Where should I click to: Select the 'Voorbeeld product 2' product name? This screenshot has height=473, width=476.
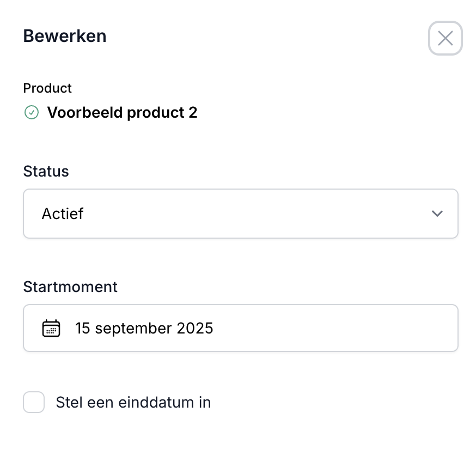tap(122, 113)
